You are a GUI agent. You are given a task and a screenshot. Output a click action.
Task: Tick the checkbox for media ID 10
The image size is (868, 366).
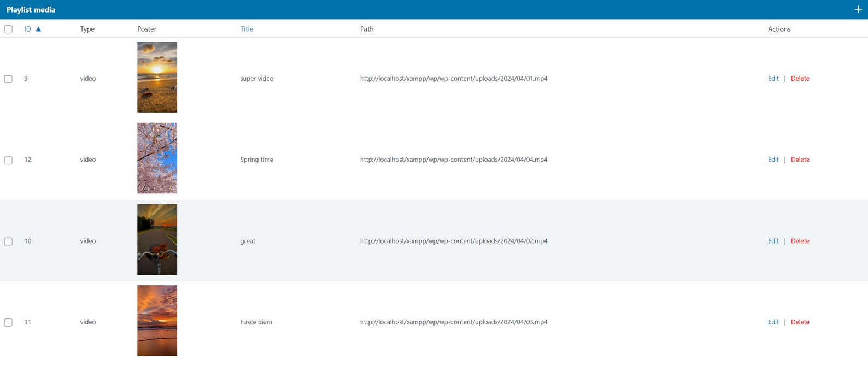click(8, 241)
